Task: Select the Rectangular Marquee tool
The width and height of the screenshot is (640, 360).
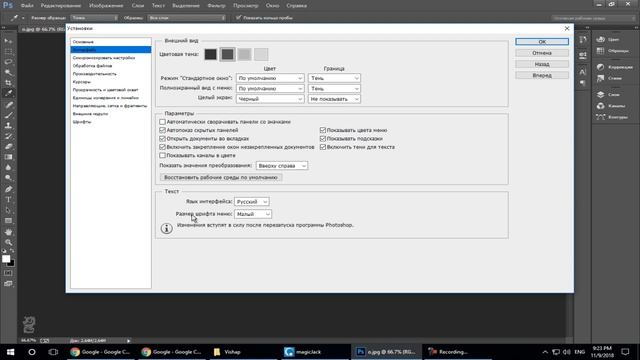Action: click(8, 51)
